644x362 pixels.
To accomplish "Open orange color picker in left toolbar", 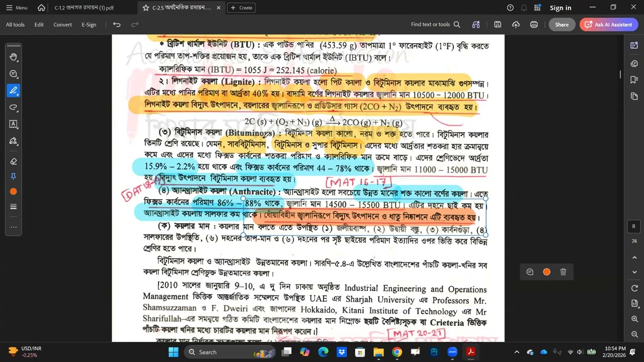I will (14, 192).
